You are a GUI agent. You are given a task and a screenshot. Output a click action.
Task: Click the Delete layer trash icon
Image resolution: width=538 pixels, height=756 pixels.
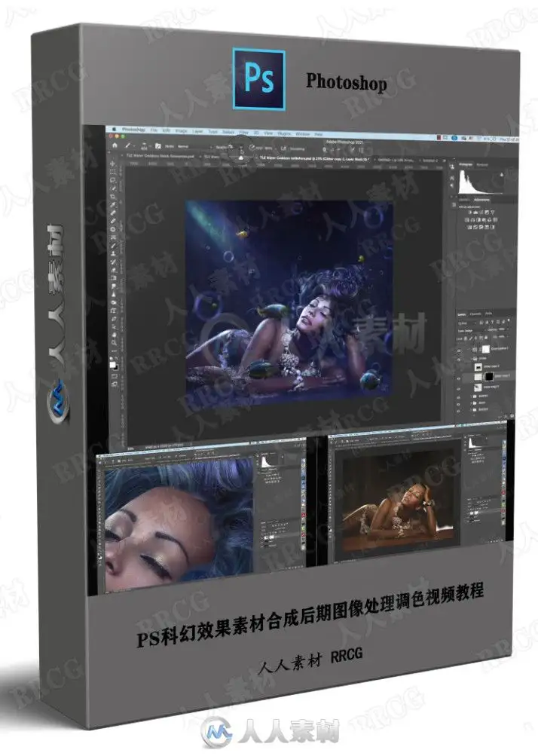tap(512, 416)
